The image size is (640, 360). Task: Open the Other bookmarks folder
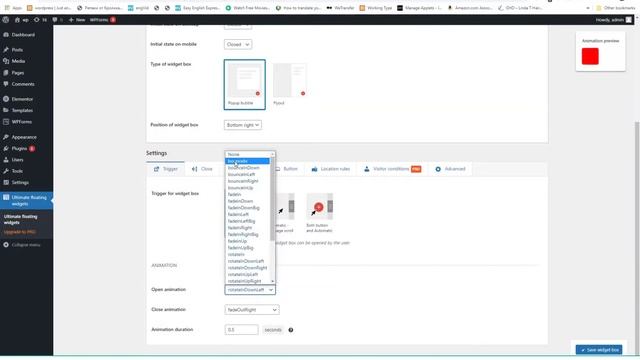coord(616,8)
